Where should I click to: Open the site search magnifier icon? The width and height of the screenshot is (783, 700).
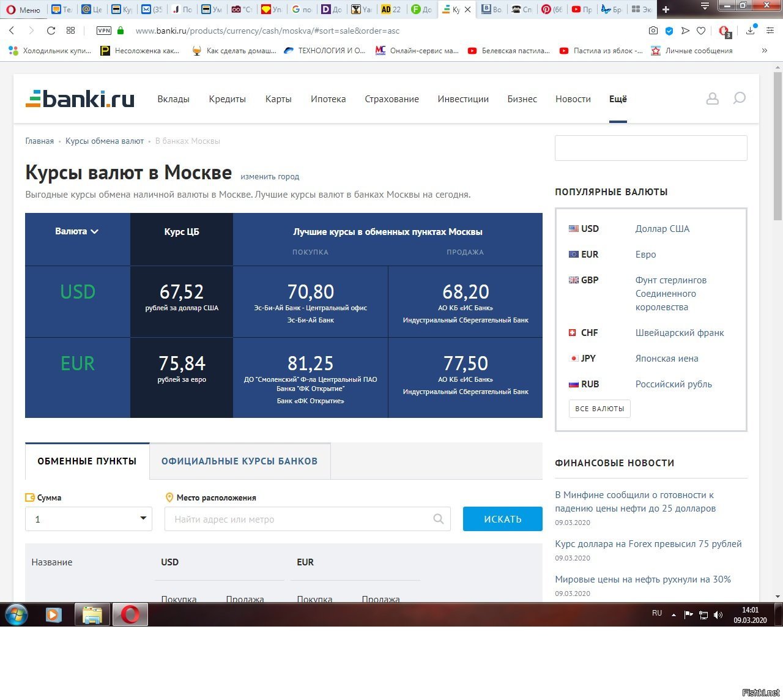point(739,99)
